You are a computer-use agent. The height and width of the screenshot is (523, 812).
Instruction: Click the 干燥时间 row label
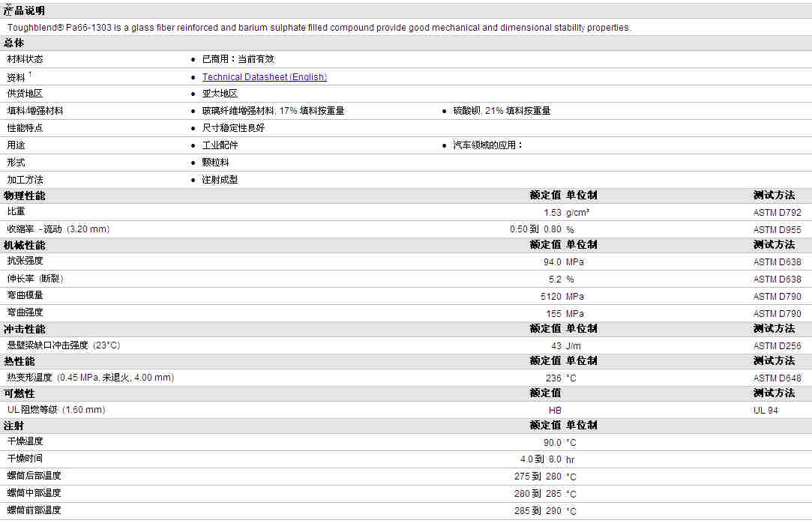pos(25,459)
